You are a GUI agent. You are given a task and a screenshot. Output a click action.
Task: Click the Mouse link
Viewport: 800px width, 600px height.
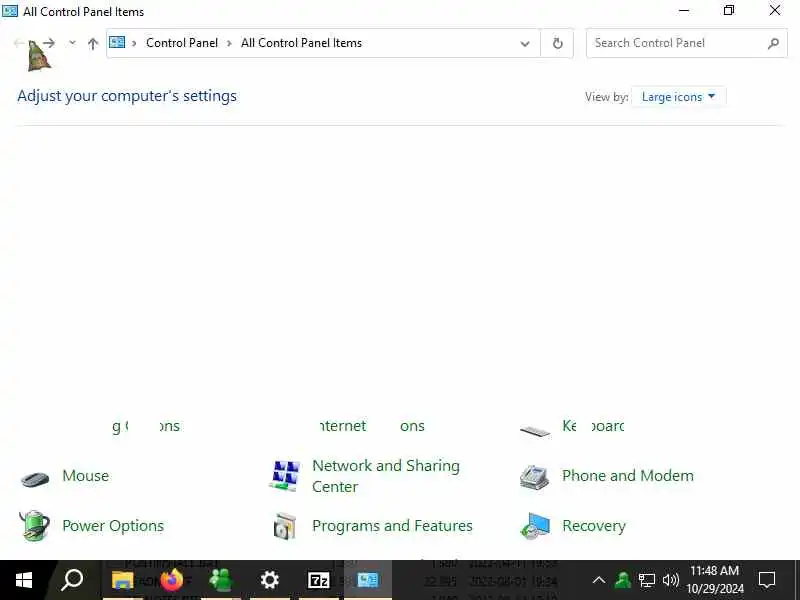85,476
